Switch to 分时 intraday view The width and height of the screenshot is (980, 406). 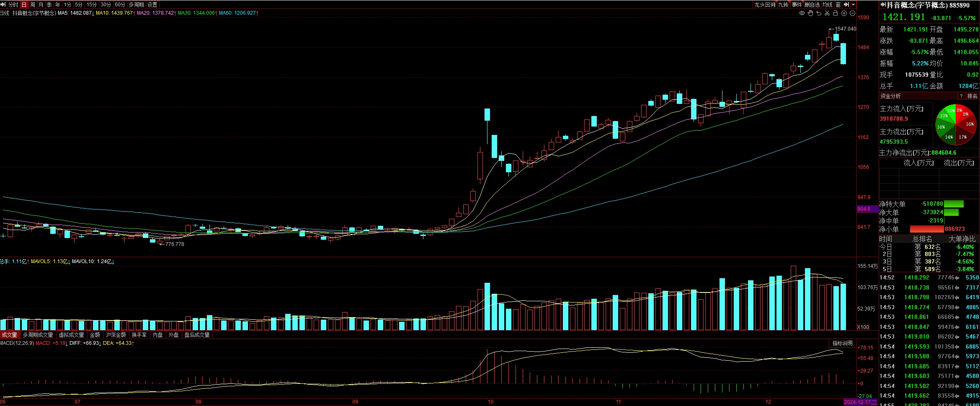[x=13, y=5]
